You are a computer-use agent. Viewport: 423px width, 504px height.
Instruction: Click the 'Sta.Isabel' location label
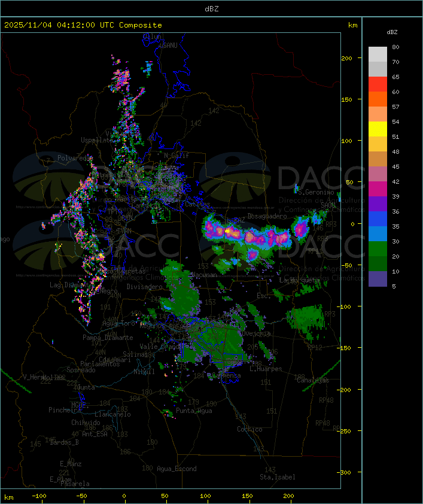[277, 477]
